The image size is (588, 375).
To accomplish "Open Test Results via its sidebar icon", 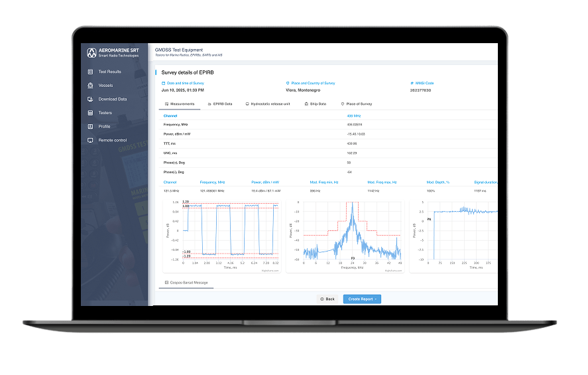I will [x=90, y=72].
